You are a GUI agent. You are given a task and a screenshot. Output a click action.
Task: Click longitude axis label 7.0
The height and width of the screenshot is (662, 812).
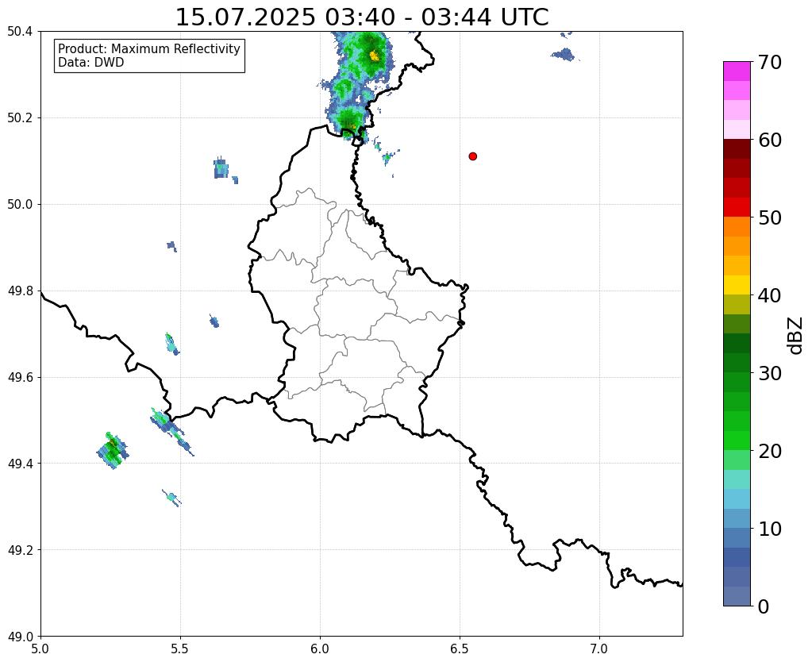click(x=599, y=649)
